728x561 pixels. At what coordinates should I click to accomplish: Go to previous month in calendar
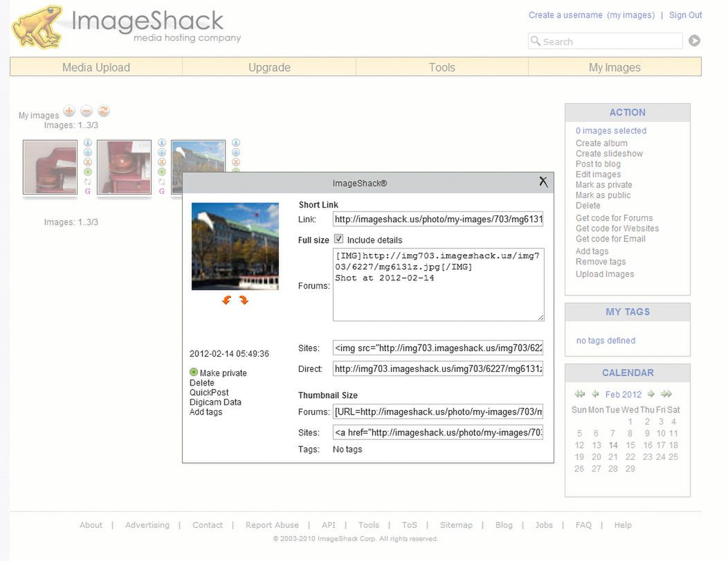click(x=595, y=394)
